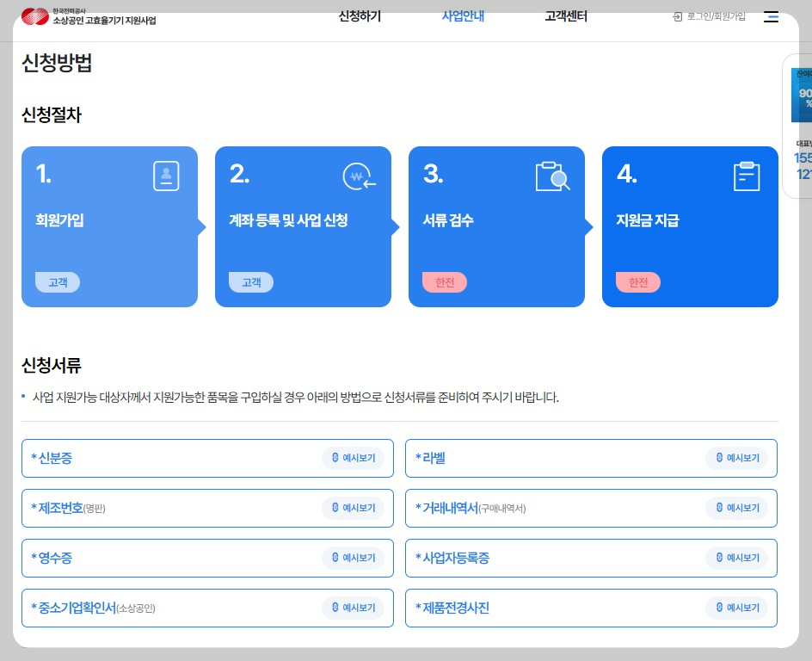Select the 사업안내 menu item
This screenshot has width=812, height=661.
pos(463,15)
